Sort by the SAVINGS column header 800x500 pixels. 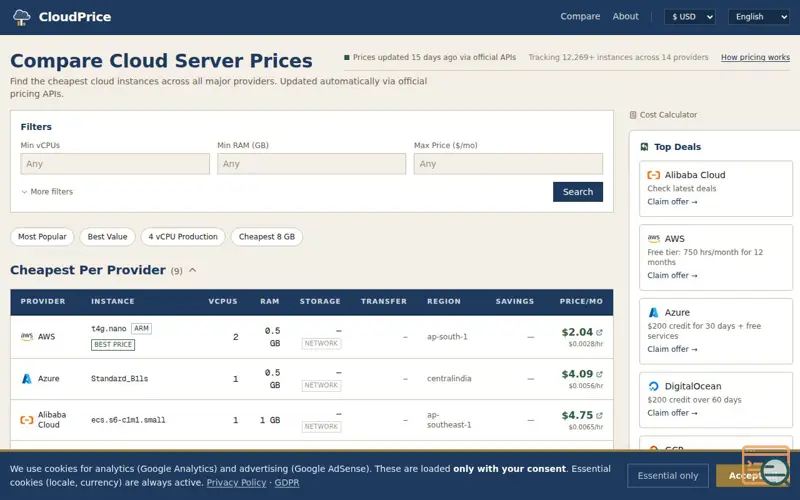[515, 302]
